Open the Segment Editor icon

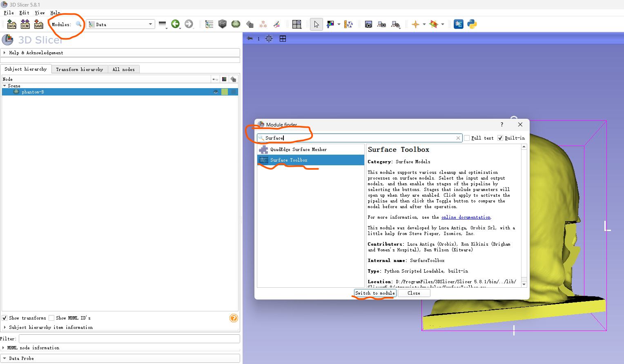click(276, 24)
